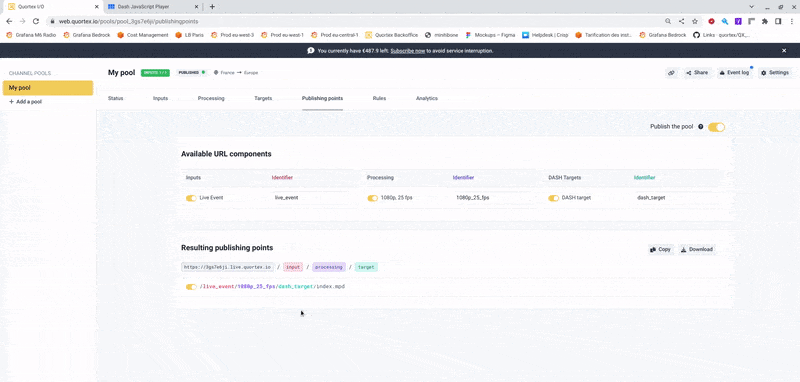Image resolution: width=800 pixels, height=382 pixels.
Task: Click the help icon beside Publish the pool
Action: 701,127
